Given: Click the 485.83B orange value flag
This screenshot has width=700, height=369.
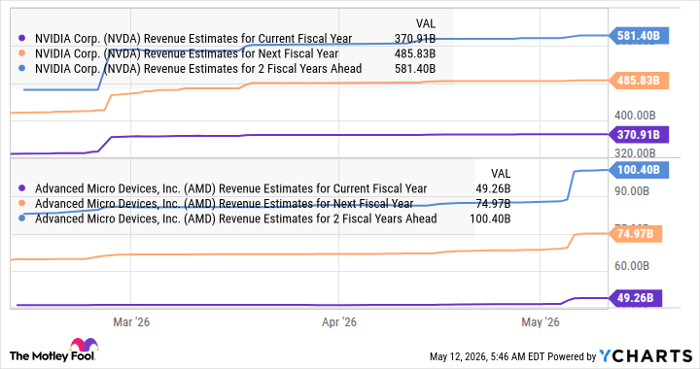Looking at the screenshot, I should point(639,81).
